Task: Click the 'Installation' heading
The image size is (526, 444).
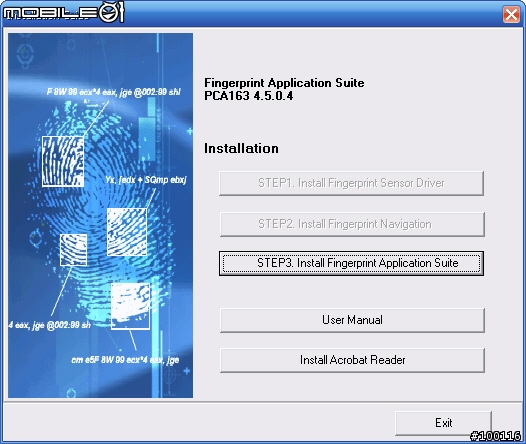Action: (241, 149)
